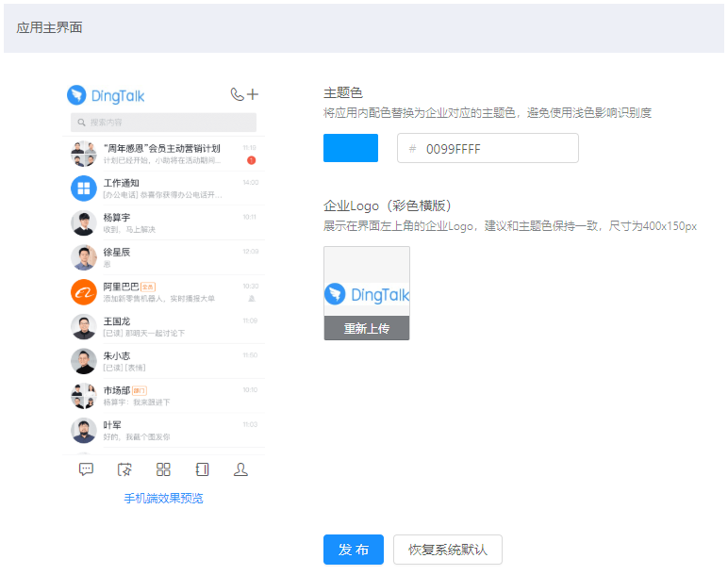Open the messages tab icon in bottom bar
This screenshot has width=728, height=575.
coord(86,469)
